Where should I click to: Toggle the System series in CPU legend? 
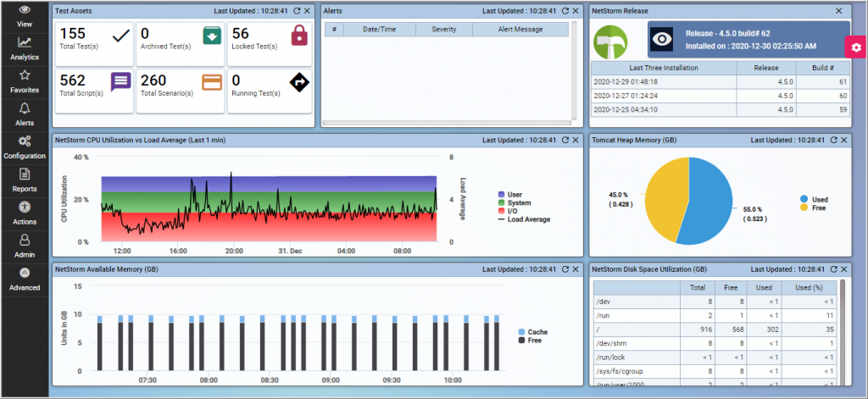coord(514,203)
